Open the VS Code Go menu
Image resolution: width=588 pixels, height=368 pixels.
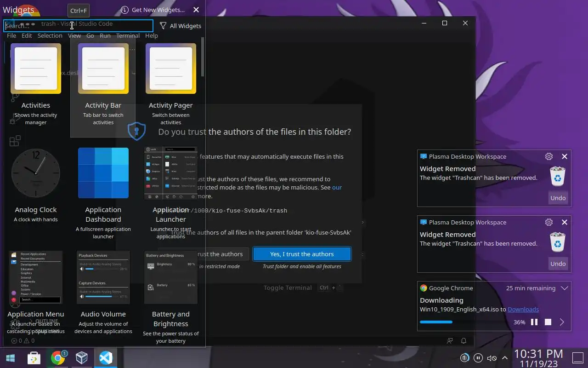(90, 35)
